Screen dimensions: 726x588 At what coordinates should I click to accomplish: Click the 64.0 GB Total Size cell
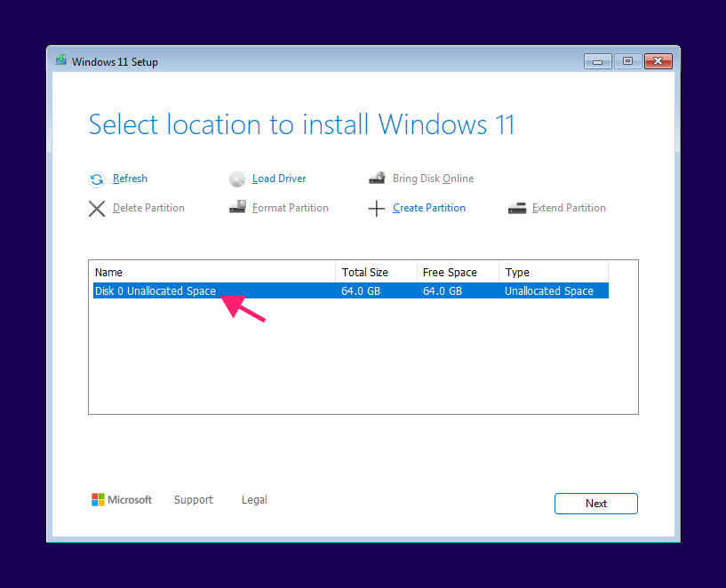361,291
